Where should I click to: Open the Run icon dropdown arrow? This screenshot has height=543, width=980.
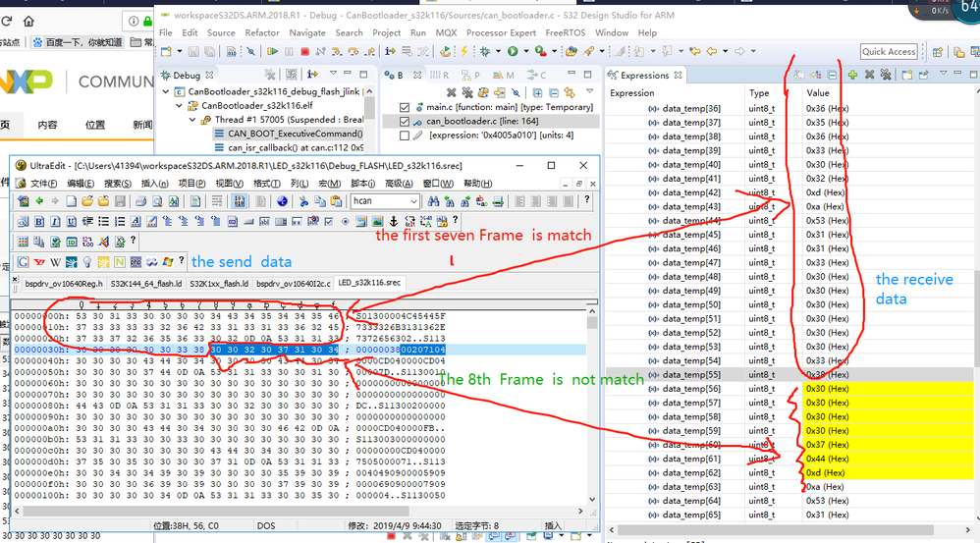(x=525, y=51)
